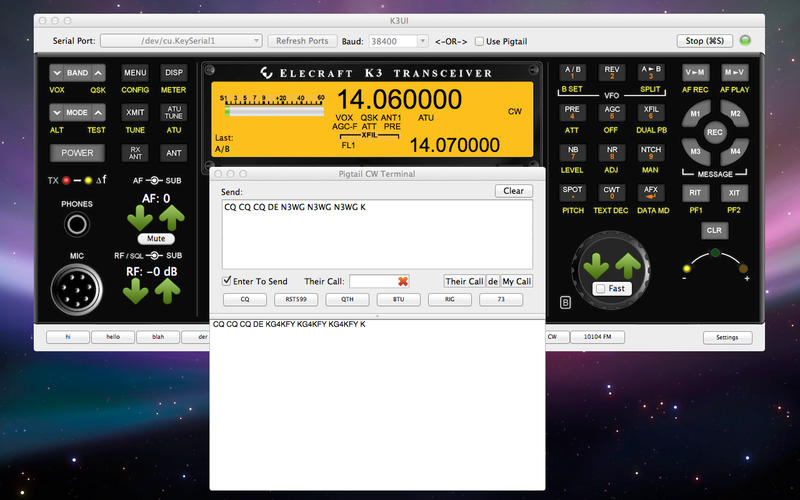Click the MENU key
800x500 pixels.
tap(135, 73)
